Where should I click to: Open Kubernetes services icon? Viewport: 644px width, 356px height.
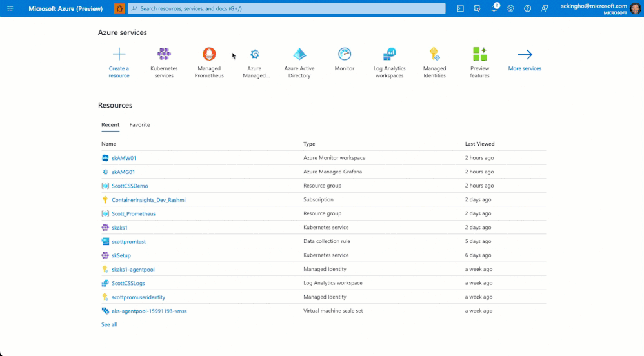(x=164, y=54)
